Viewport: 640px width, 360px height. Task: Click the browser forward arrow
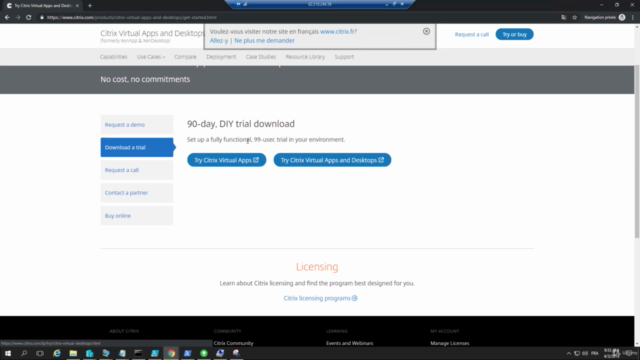[18, 18]
